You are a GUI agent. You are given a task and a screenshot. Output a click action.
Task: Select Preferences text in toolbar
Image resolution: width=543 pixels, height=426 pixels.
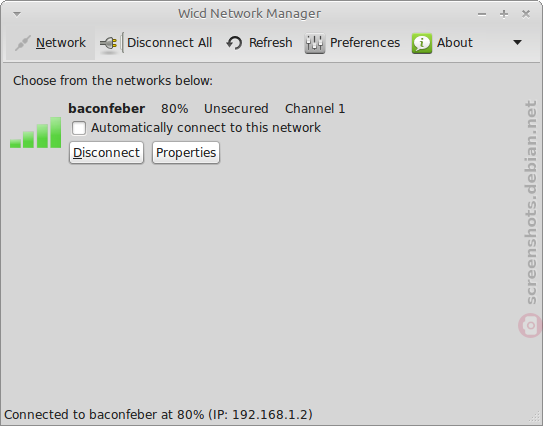point(365,43)
